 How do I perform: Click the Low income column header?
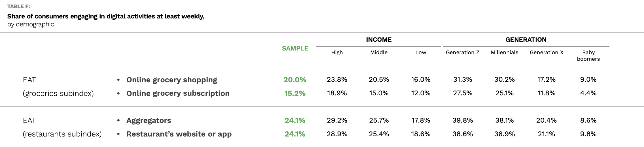coord(421,52)
